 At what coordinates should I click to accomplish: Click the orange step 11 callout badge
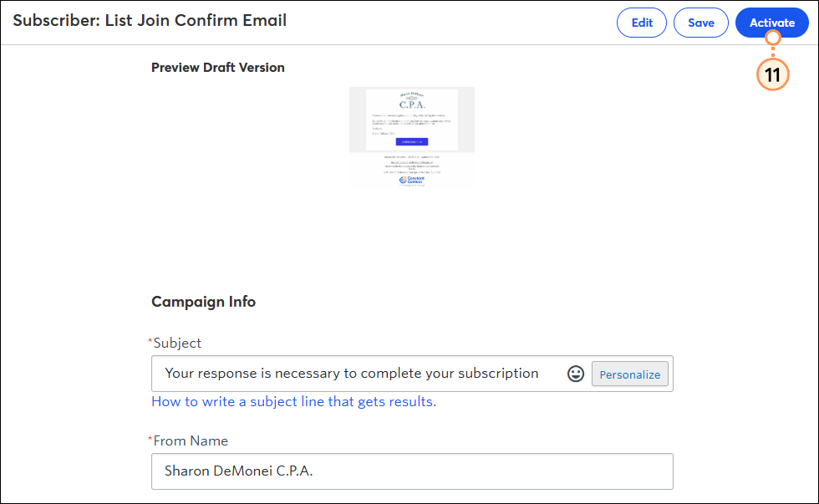772,74
